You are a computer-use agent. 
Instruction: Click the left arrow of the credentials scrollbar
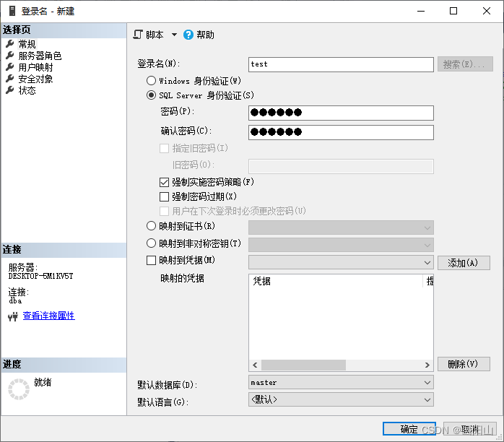pos(255,365)
